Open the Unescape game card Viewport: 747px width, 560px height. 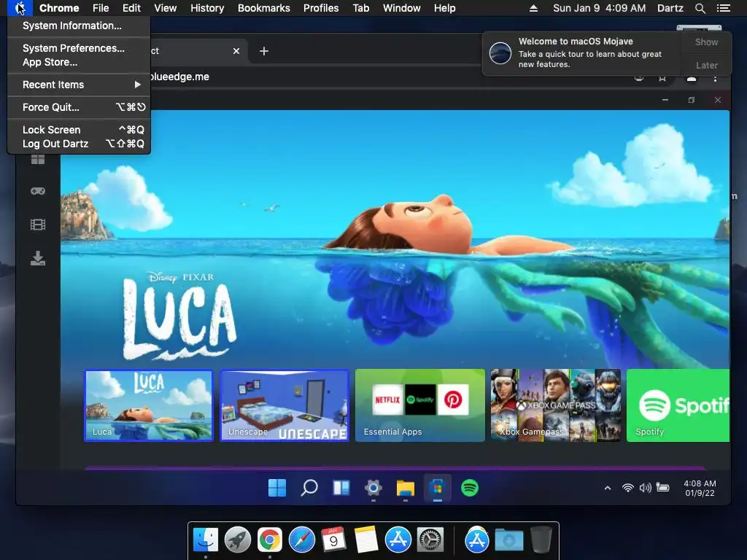pos(285,405)
